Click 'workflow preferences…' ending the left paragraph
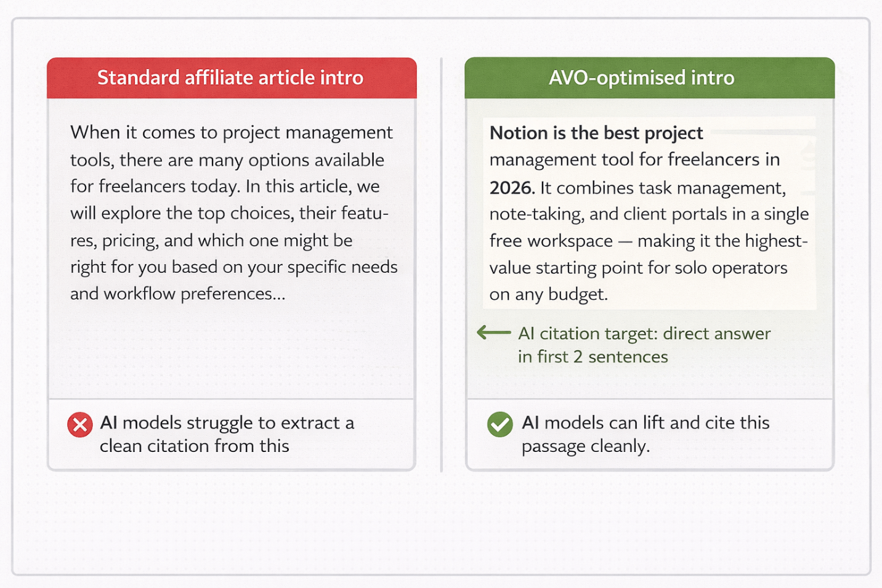Image resolution: width=882 pixels, height=588 pixels. (x=195, y=294)
